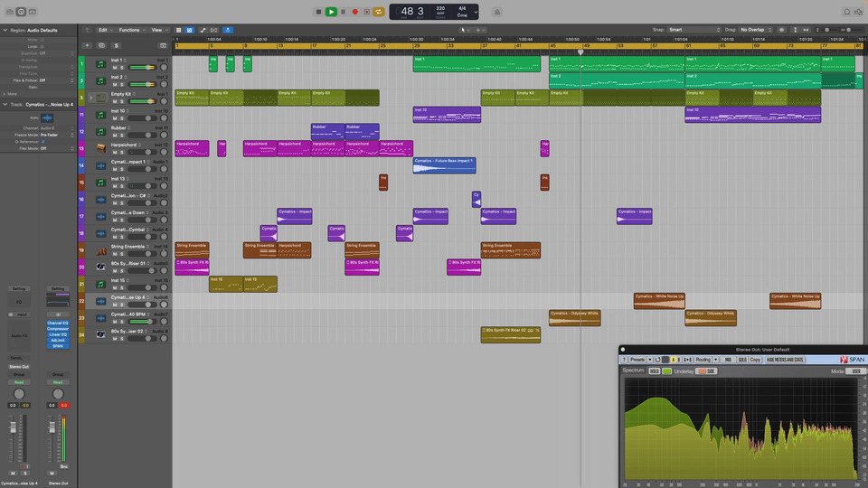This screenshot has height=488, width=868.
Task: Open the Edit menu in Tracks area
Action: click(x=105, y=30)
